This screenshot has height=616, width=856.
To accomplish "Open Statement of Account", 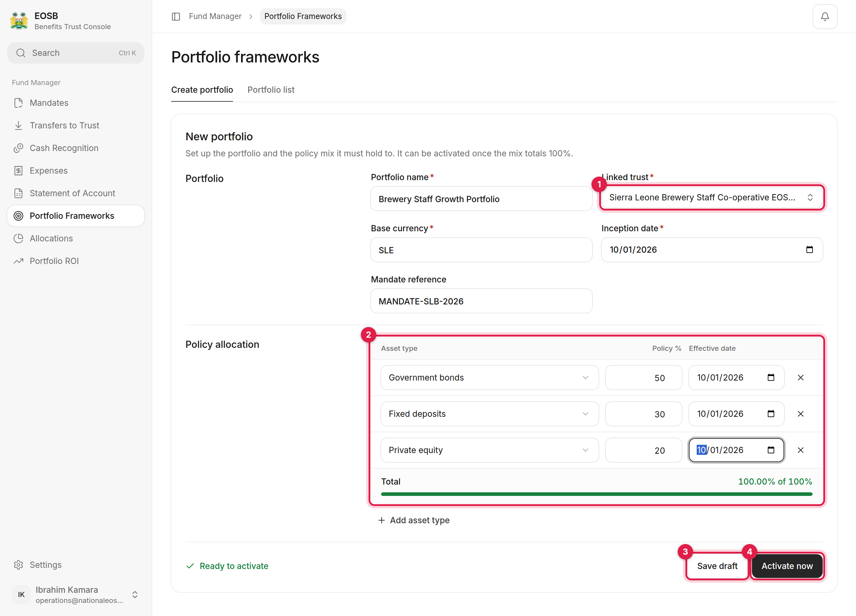I will 75,193.
